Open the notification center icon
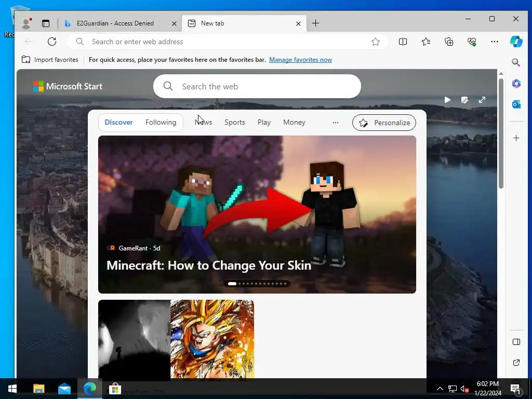The width and height of the screenshot is (532, 399). pos(516,389)
